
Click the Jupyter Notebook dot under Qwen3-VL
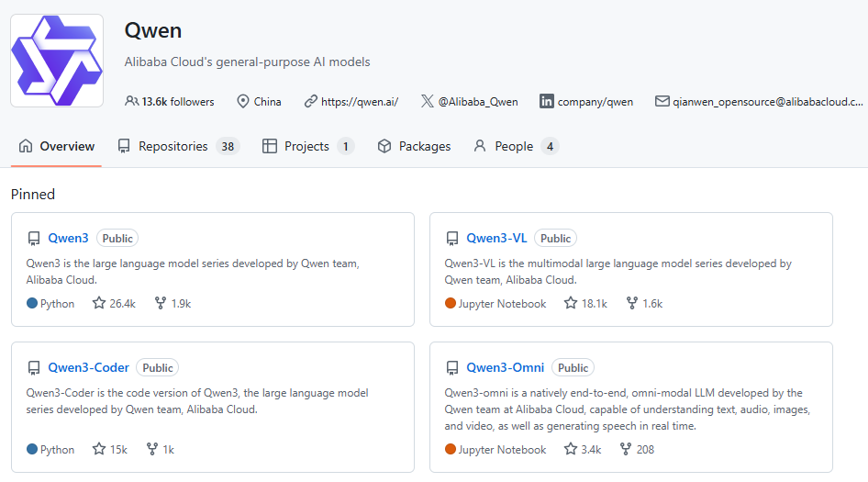[x=450, y=303]
